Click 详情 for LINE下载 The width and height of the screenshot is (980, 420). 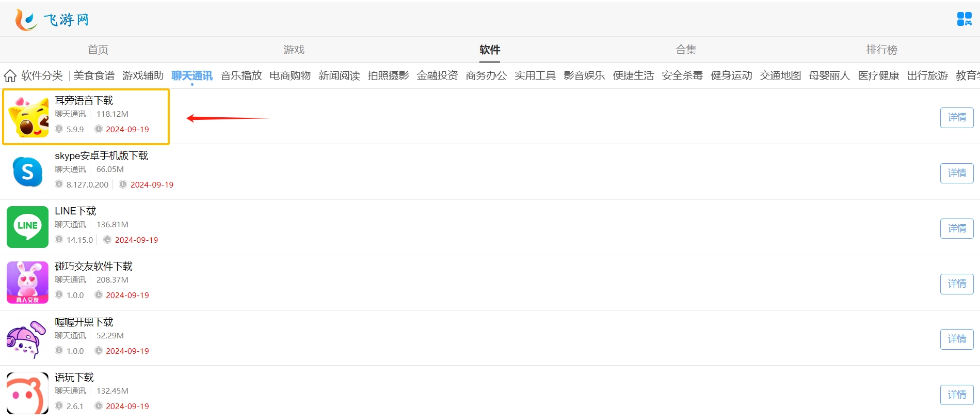(957, 228)
